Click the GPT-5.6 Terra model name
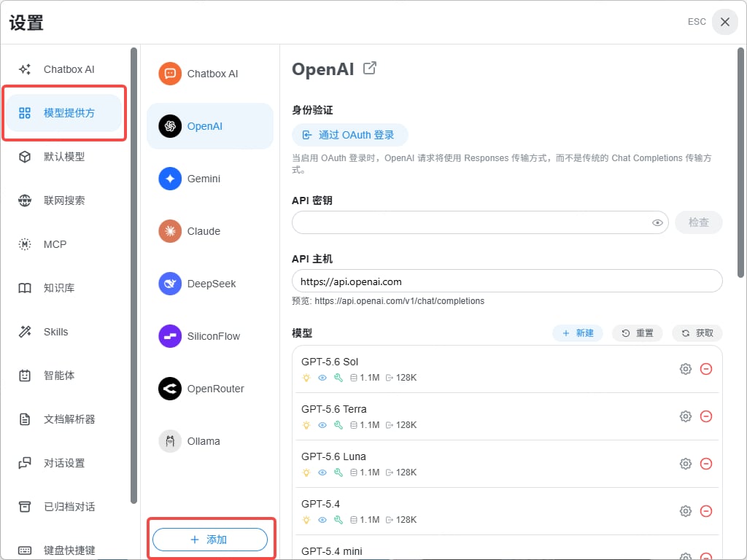Image resolution: width=747 pixels, height=560 pixels. click(x=334, y=409)
